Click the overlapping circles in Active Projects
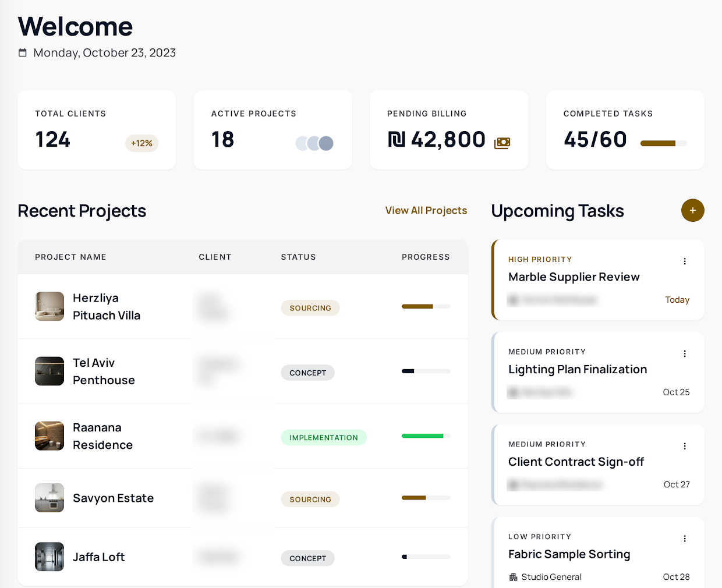The width and height of the screenshot is (722, 588). point(314,143)
